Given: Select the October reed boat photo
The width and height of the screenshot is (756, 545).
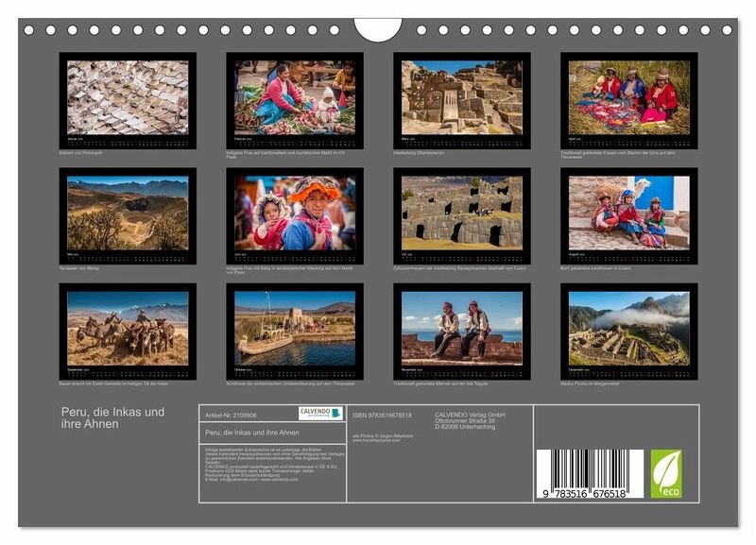Looking at the screenshot, I should (295, 328).
